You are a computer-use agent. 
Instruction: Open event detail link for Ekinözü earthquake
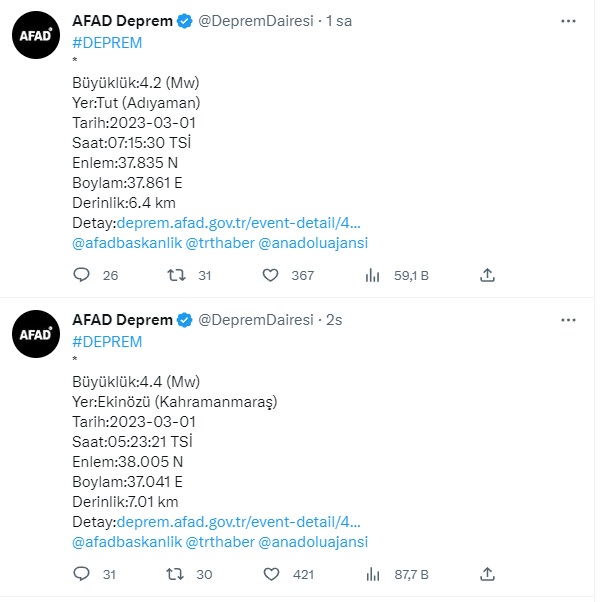(x=239, y=522)
